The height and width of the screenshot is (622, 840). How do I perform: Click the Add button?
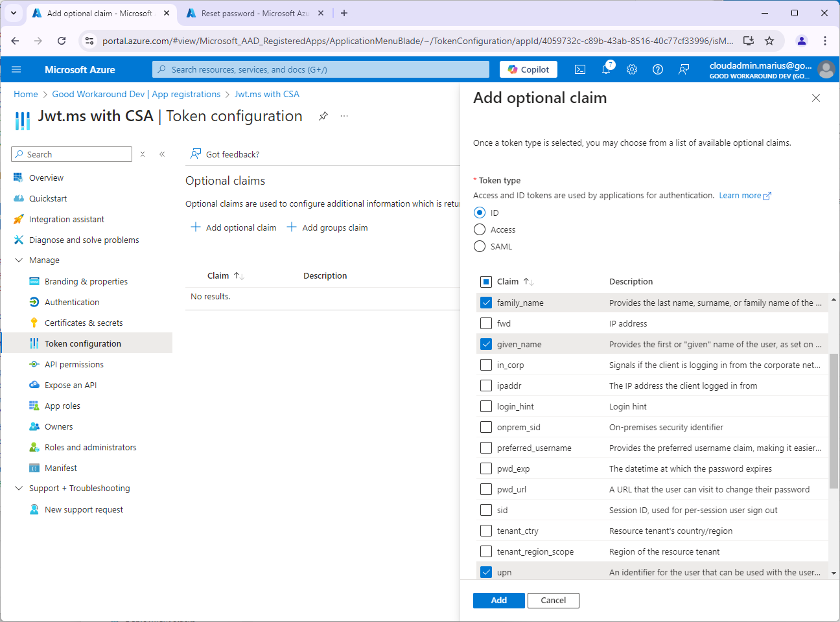[498, 600]
